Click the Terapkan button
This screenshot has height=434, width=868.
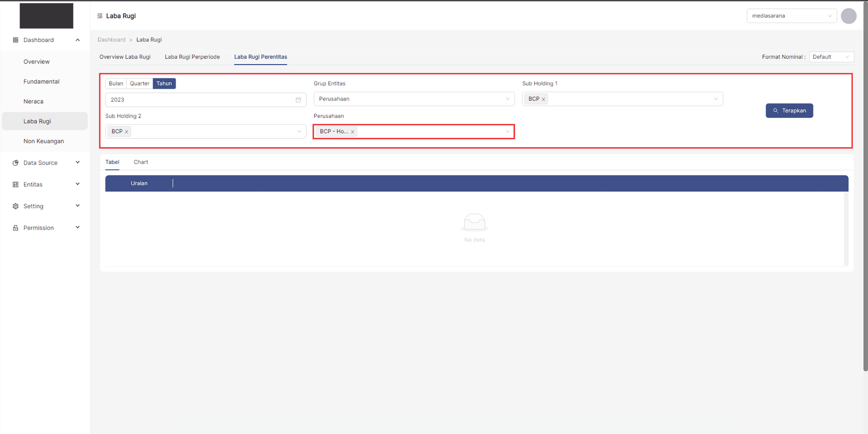point(789,111)
